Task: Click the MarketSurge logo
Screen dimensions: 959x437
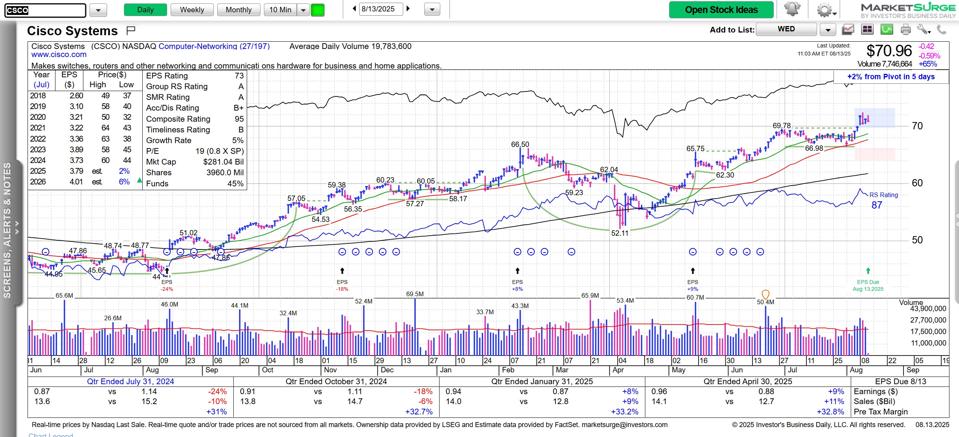Action: [906, 10]
